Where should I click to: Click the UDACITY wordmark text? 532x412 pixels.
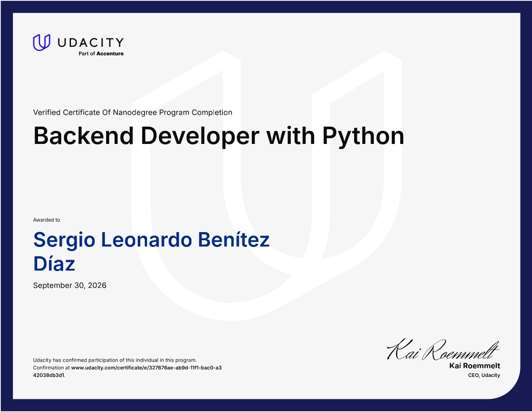click(x=90, y=42)
